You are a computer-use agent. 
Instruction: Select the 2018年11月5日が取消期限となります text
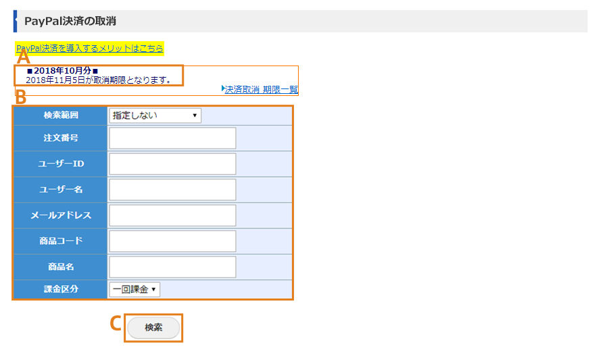pyautogui.click(x=99, y=80)
